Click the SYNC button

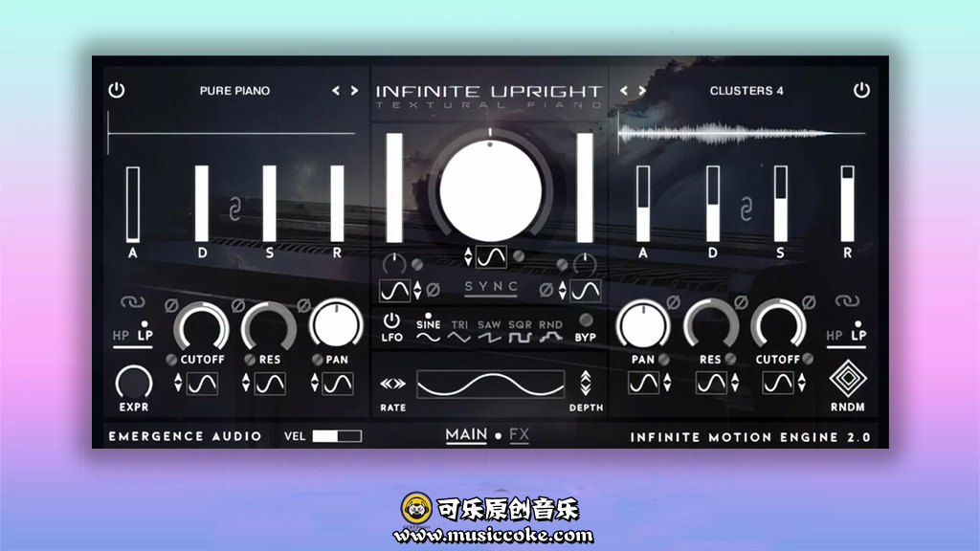tap(491, 287)
